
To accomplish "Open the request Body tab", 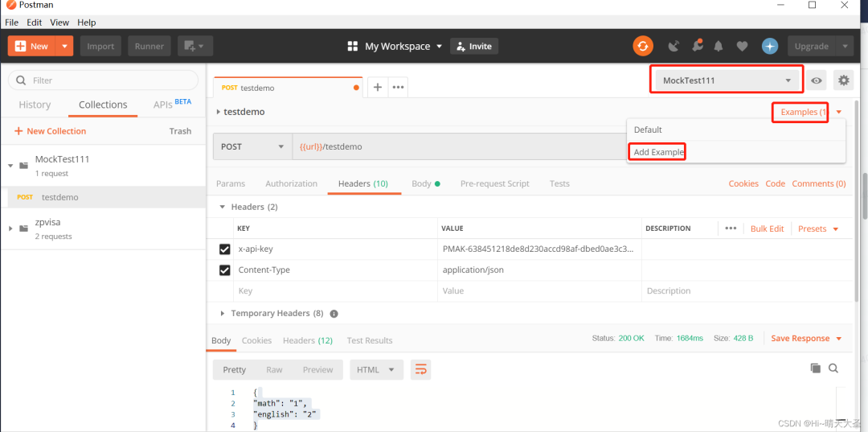I will pos(426,183).
